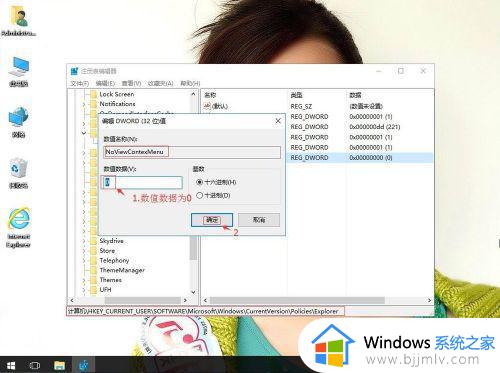Click the tree pane's scroll up arrow
The image size is (500, 373).
point(193,94)
